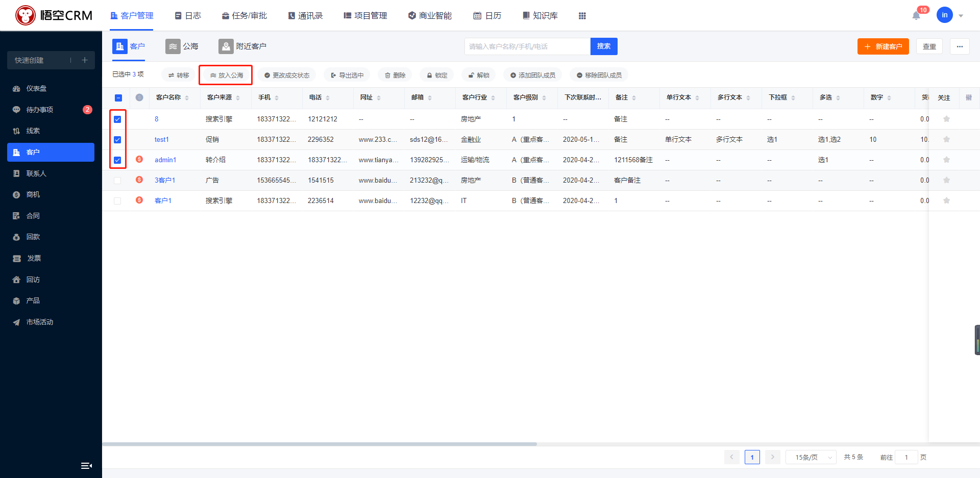Click the 搜索 search button
Viewport: 980px width, 478px height.
click(x=604, y=46)
